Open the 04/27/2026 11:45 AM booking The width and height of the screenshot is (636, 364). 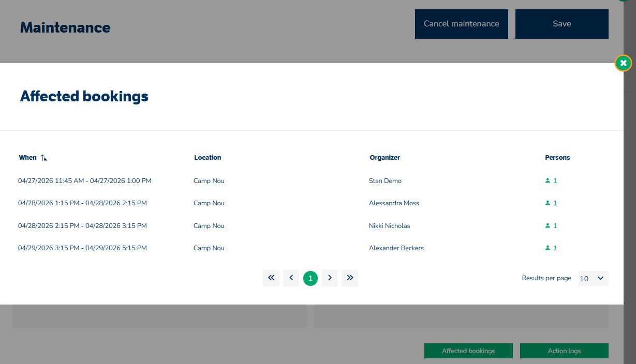point(84,181)
